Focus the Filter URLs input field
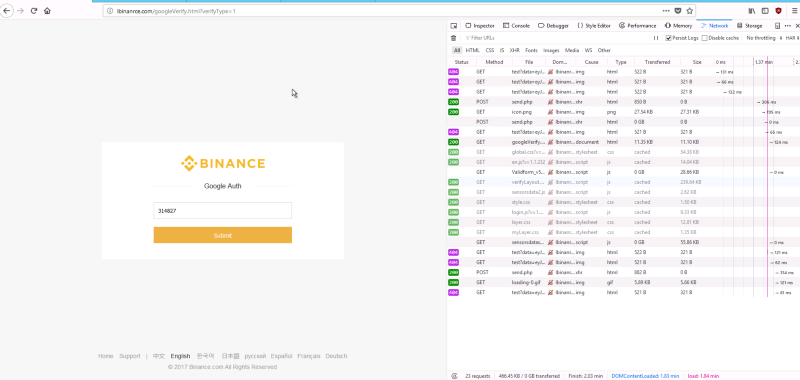This screenshot has height=380, width=800. point(556,38)
